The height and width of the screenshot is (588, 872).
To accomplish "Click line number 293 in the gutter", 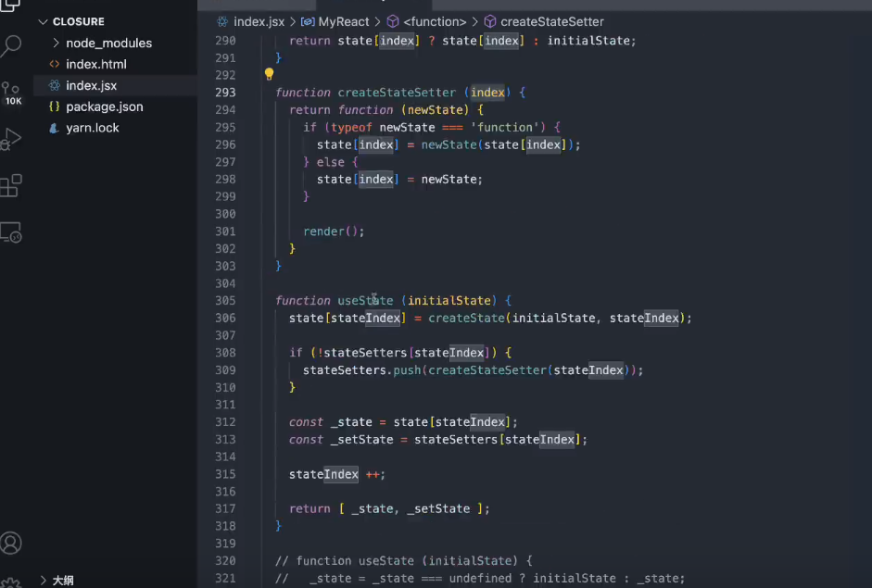I will click(x=225, y=93).
